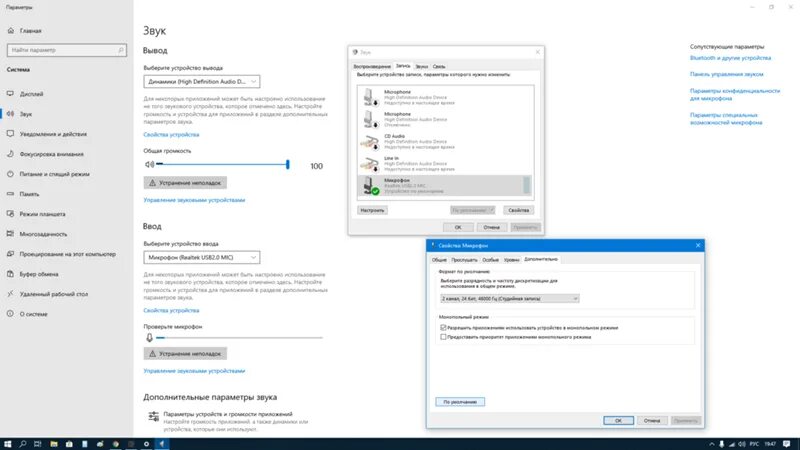Viewport: 800px width, 450px height.
Task: Open notification center in system tray
Action: (787, 444)
